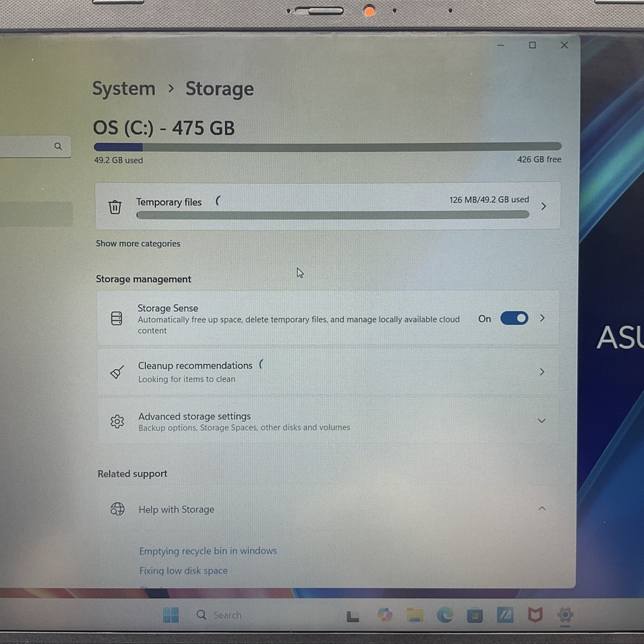Click the Help with Storage globe icon
The image size is (644, 644).
coord(117,509)
